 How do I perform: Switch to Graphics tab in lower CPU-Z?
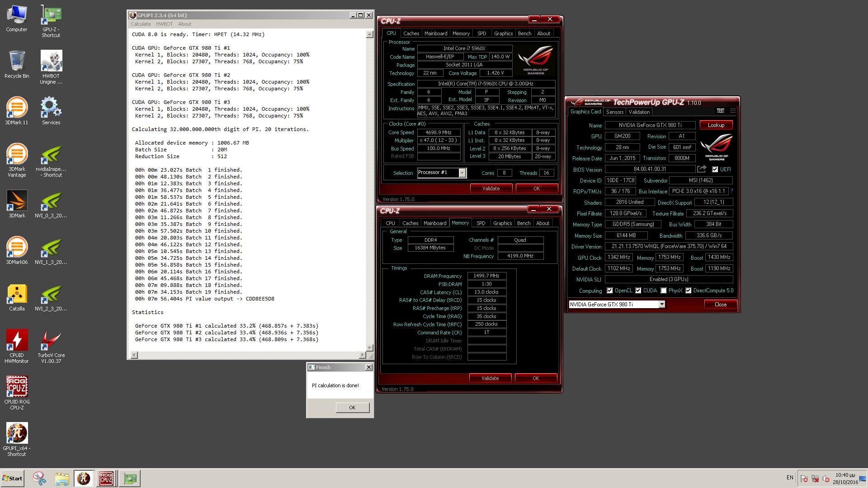click(x=502, y=223)
